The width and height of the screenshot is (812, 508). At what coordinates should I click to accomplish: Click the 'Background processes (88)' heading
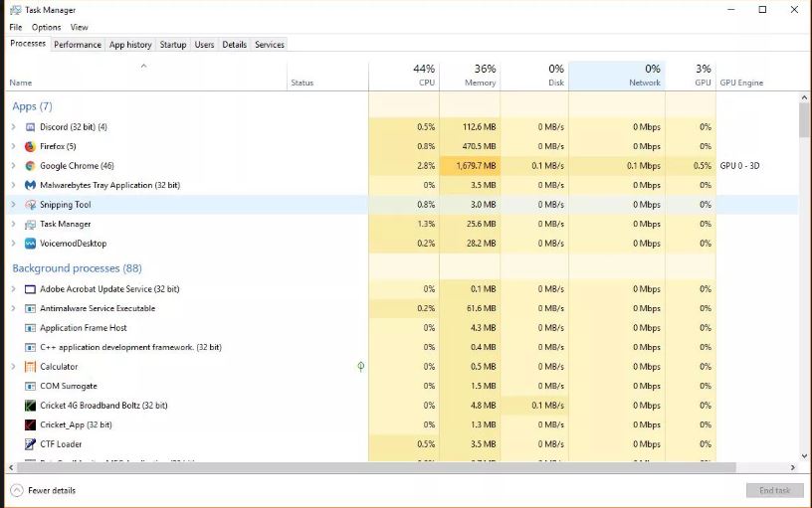pos(78,268)
